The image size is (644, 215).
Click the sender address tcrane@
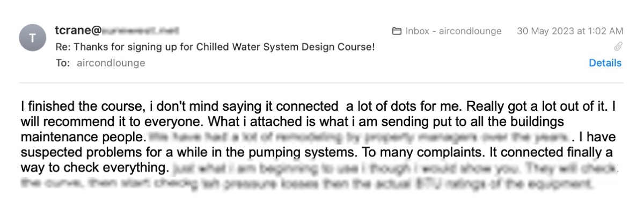click(78, 31)
